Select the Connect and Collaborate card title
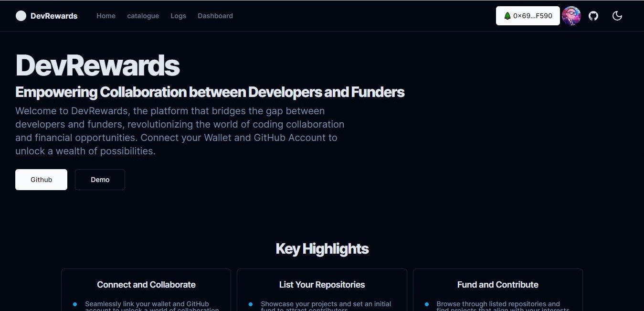 146,285
